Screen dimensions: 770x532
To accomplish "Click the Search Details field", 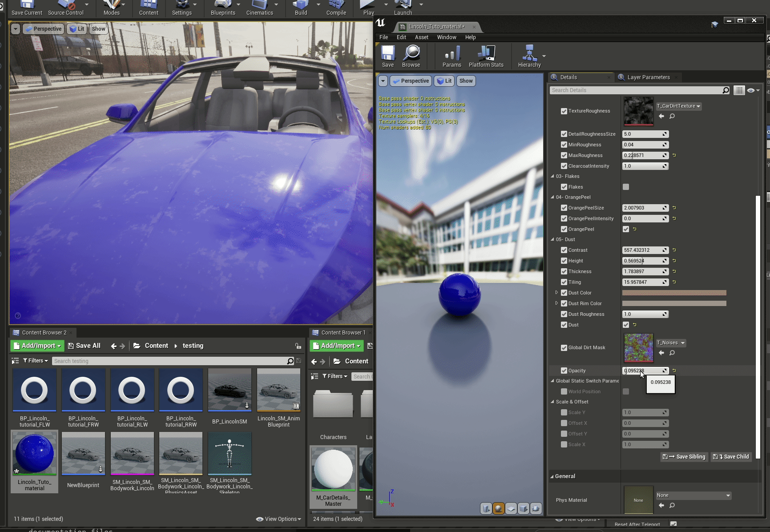I will pyautogui.click(x=640, y=90).
